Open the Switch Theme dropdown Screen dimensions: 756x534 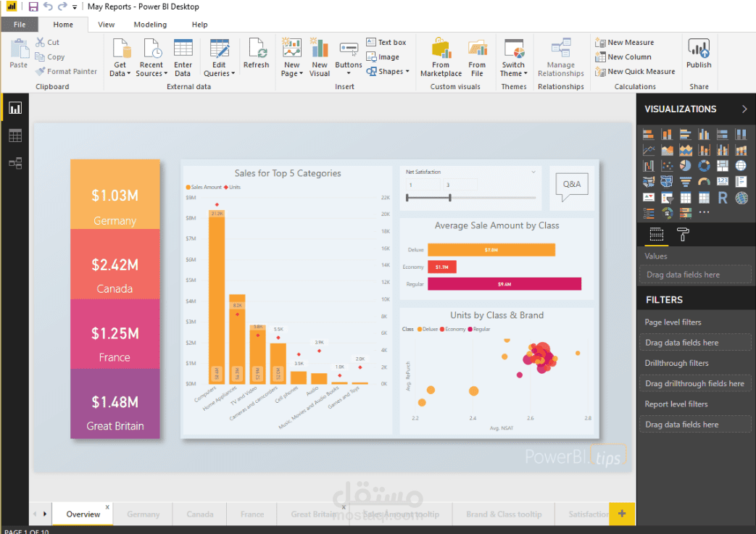[513, 57]
